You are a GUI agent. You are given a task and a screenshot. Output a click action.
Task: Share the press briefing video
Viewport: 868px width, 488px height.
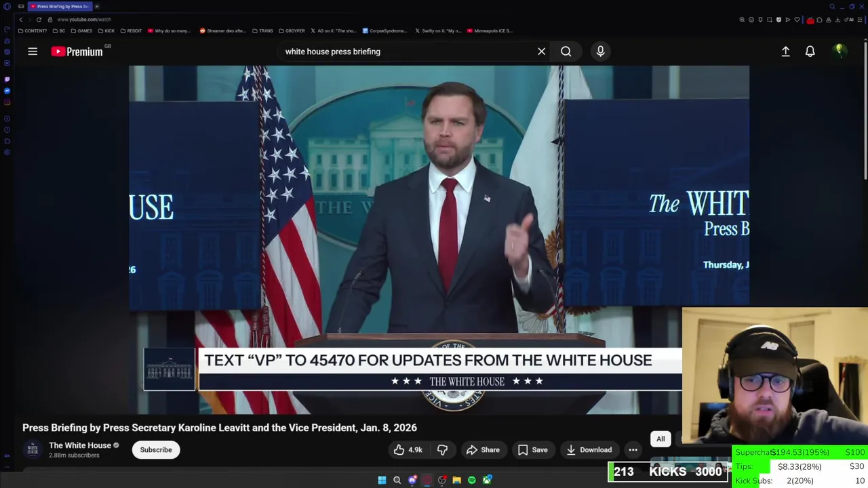point(483,449)
